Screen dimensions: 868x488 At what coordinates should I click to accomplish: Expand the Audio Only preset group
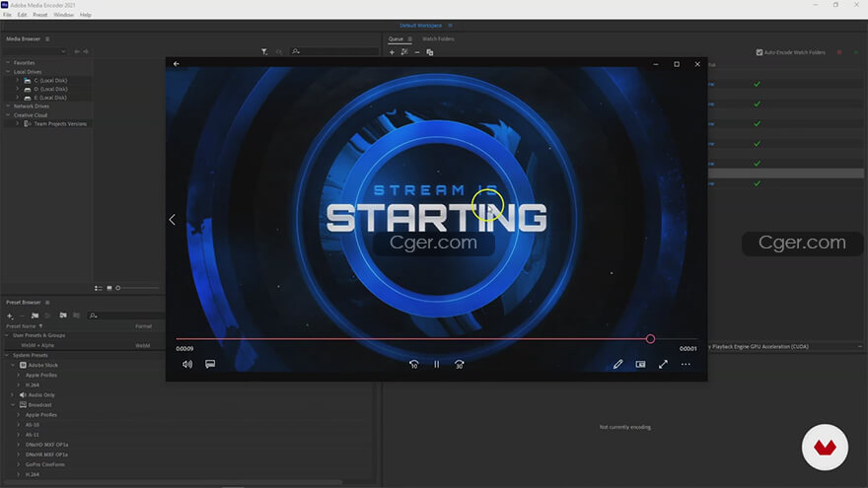tap(13, 394)
